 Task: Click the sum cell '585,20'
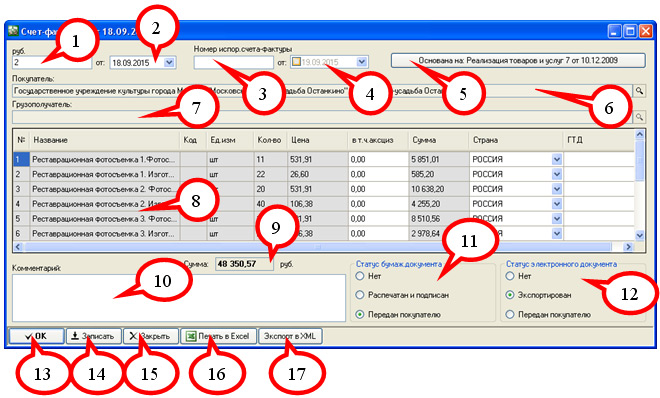[x=439, y=174]
